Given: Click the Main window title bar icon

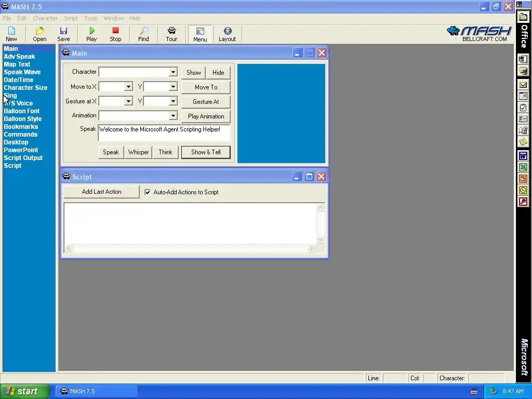Looking at the screenshot, I should click(66, 52).
